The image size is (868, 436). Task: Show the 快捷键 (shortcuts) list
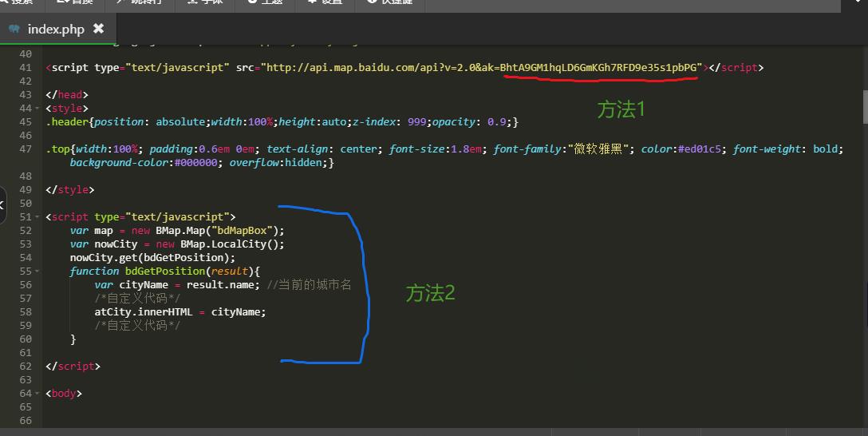(x=390, y=2)
